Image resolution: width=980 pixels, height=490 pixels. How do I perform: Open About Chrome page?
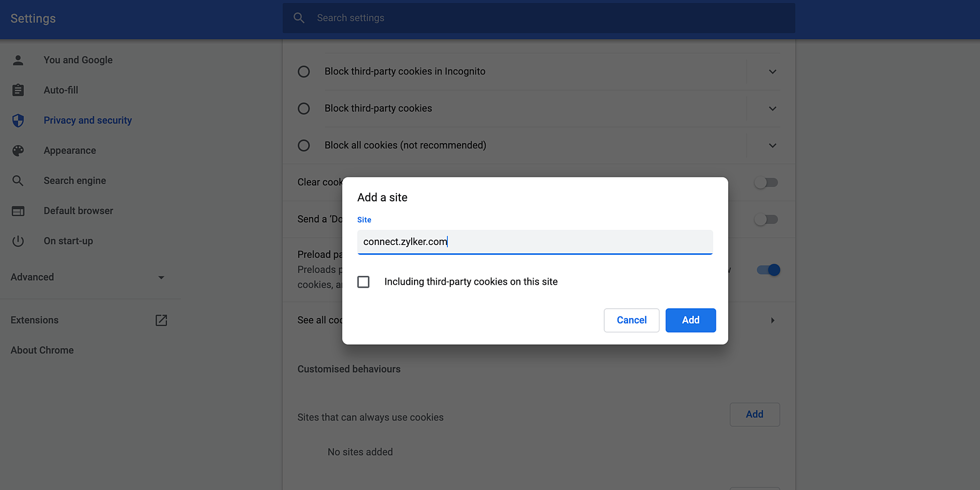(x=42, y=350)
